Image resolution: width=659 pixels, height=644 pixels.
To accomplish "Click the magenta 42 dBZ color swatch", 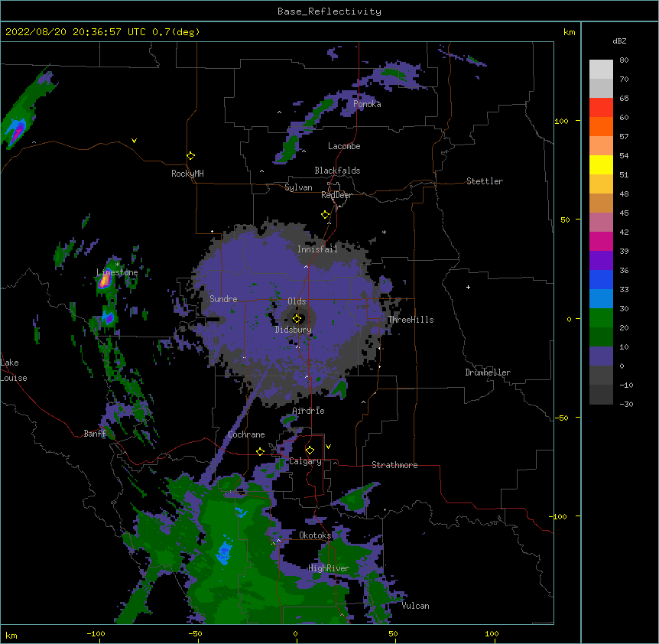I will (601, 241).
